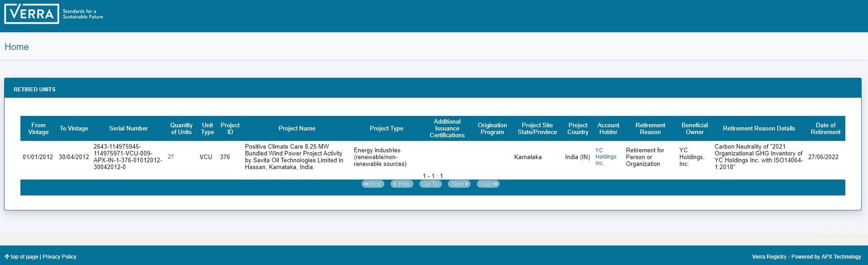
Task: Open YC Holdings Inc. account holder link
Action: click(605, 157)
